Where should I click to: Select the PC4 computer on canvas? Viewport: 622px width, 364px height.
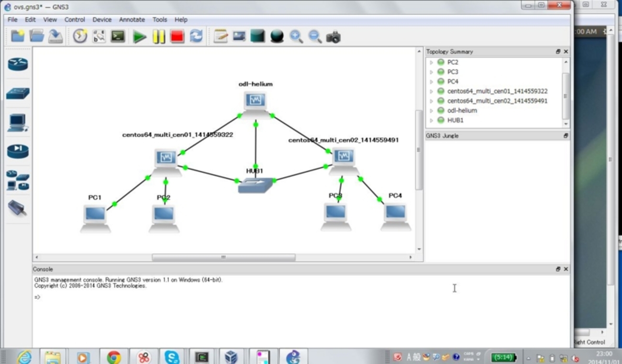click(x=396, y=217)
